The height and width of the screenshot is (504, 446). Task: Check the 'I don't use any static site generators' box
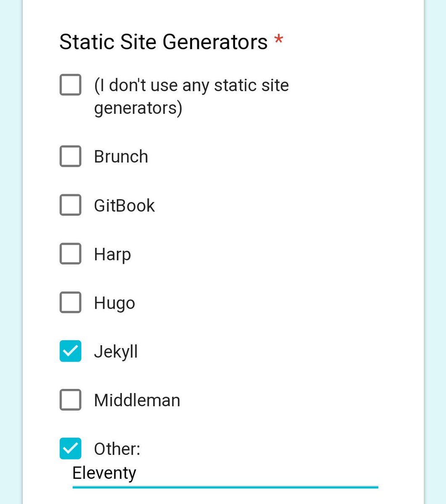tap(70, 85)
